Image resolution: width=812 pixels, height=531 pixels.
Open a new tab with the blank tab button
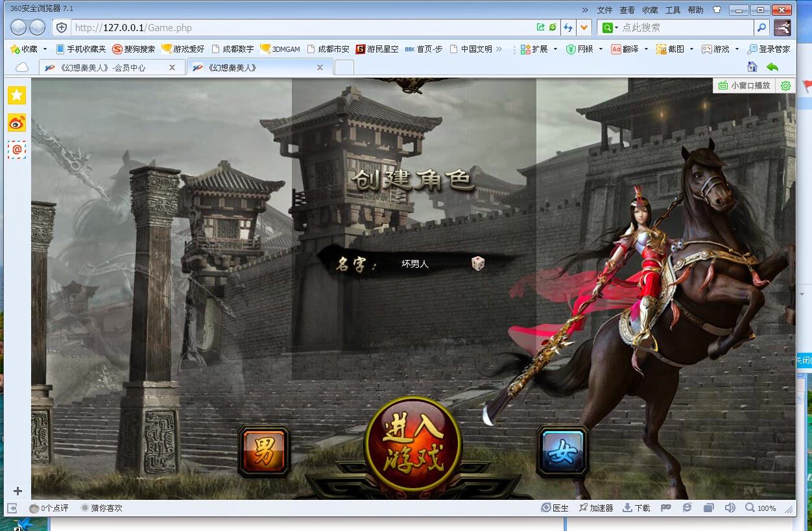[x=344, y=67]
